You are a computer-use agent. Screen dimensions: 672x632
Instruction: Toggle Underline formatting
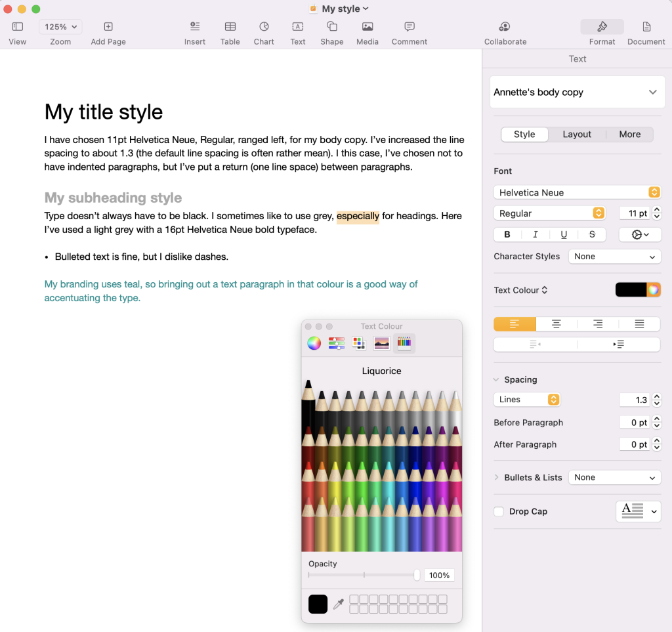tap(564, 234)
